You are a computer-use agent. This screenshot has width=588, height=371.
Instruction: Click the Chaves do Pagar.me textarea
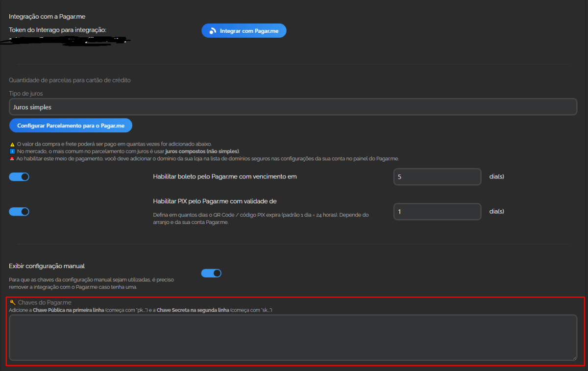pos(293,338)
